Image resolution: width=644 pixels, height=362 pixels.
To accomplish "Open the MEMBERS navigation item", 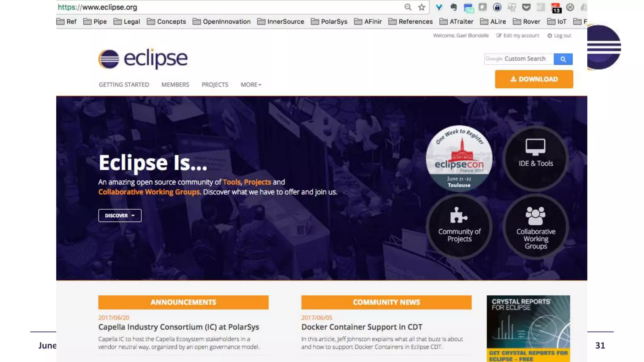I will 175,85.
